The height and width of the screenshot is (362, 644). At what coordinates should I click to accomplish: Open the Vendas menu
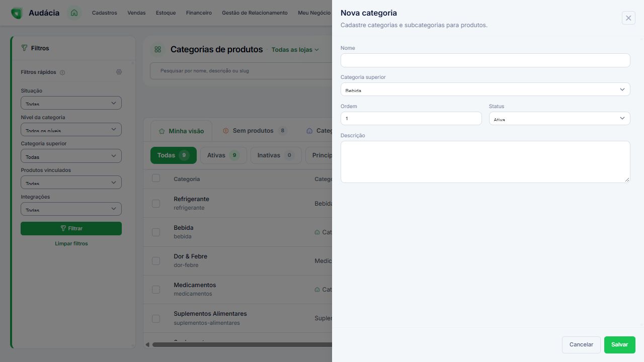(x=136, y=13)
